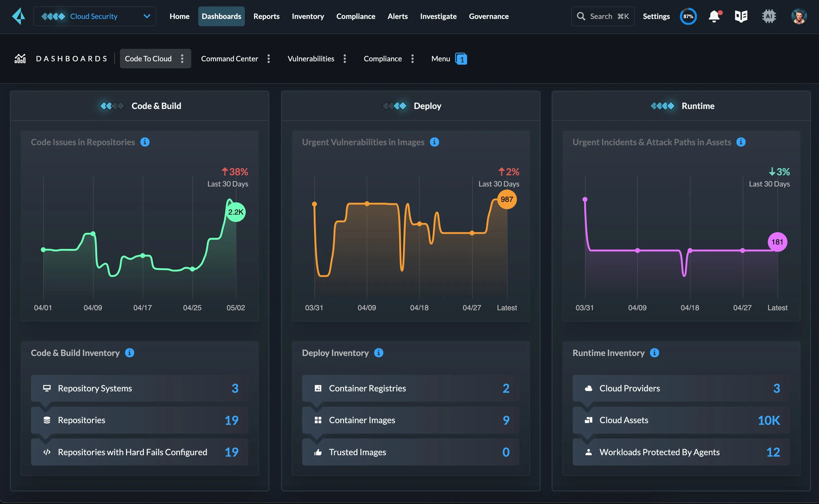Screen dimensions: 819x504
Task: Show info tooltip for Code Issues in Repositories
Action: tap(145, 142)
